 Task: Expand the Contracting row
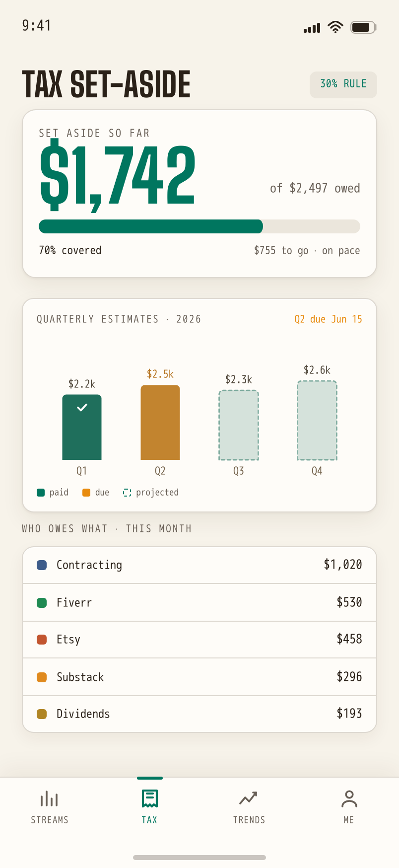[x=199, y=565]
